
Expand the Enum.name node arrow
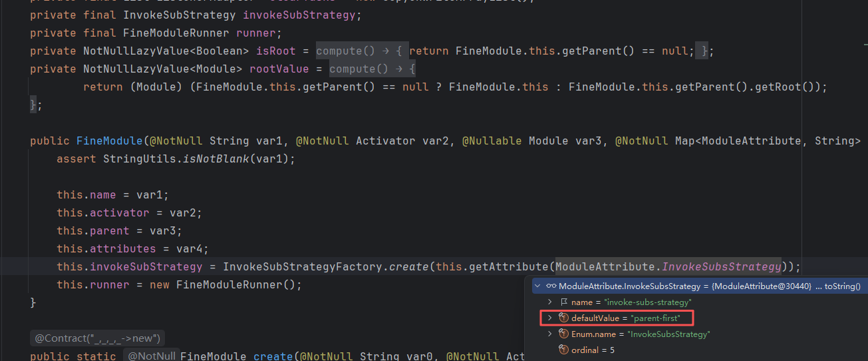point(549,334)
